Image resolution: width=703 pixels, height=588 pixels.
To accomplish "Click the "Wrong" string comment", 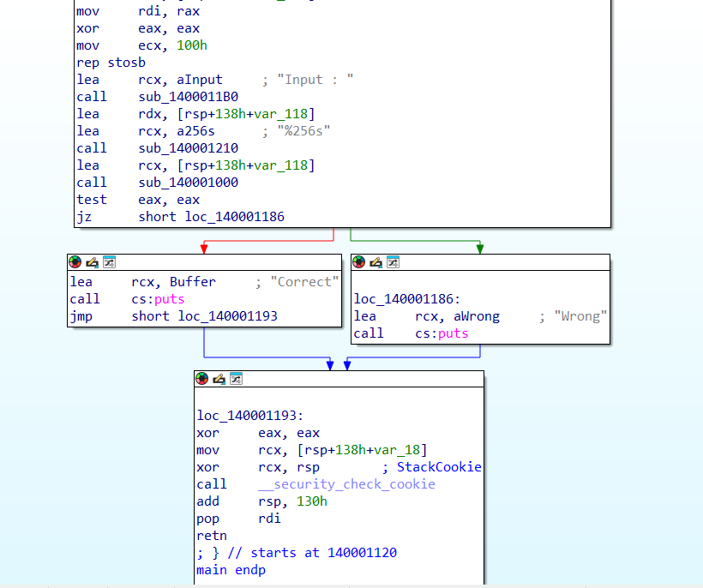I will click(580, 316).
